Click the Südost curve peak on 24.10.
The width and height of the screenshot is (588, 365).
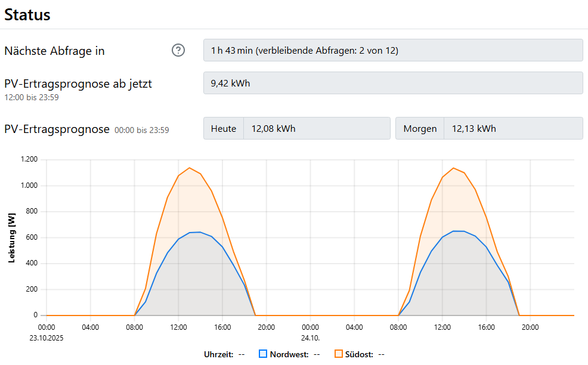(x=453, y=168)
